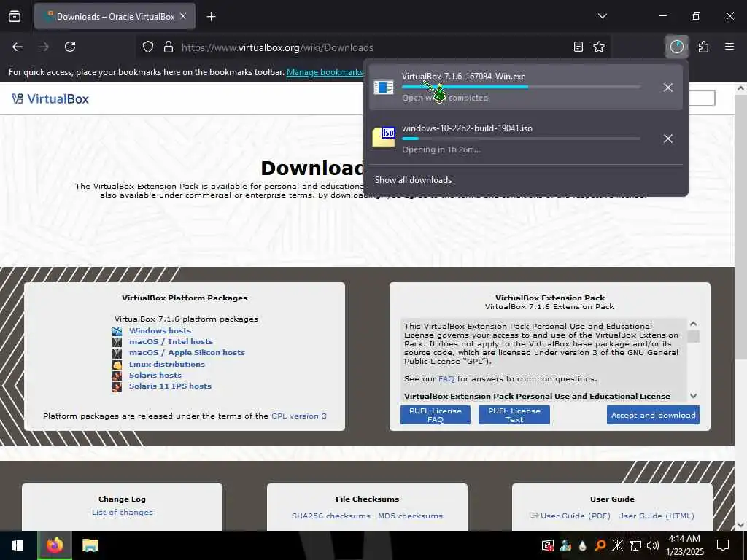
Task: Open the GPL version 3 link
Action: click(298, 416)
